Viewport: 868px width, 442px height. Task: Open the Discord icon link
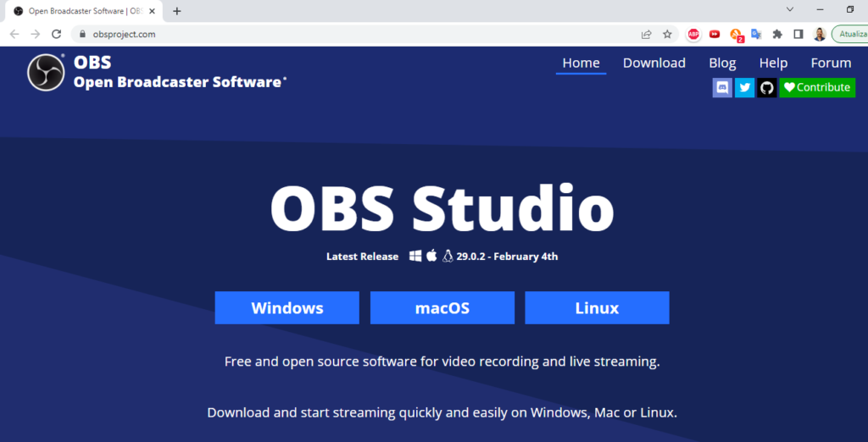point(722,87)
